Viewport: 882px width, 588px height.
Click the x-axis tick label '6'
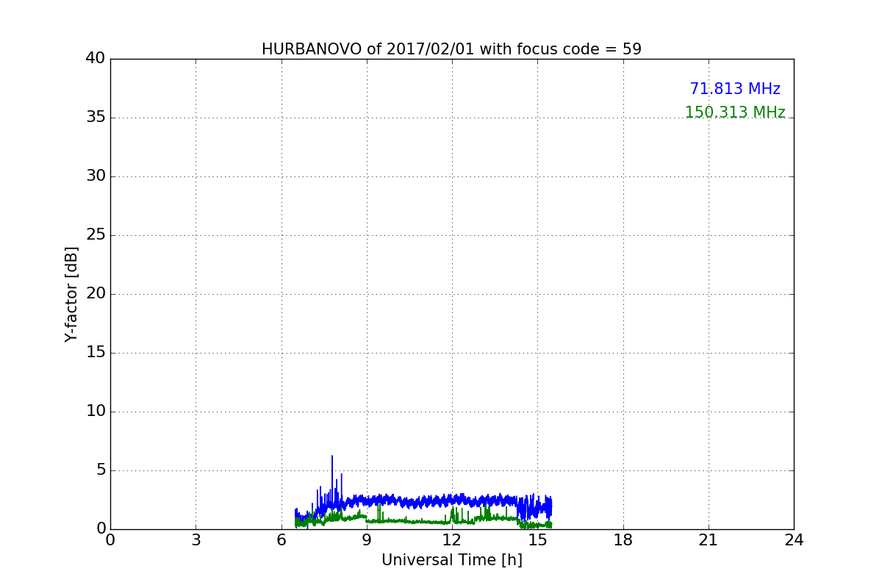(282, 540)
